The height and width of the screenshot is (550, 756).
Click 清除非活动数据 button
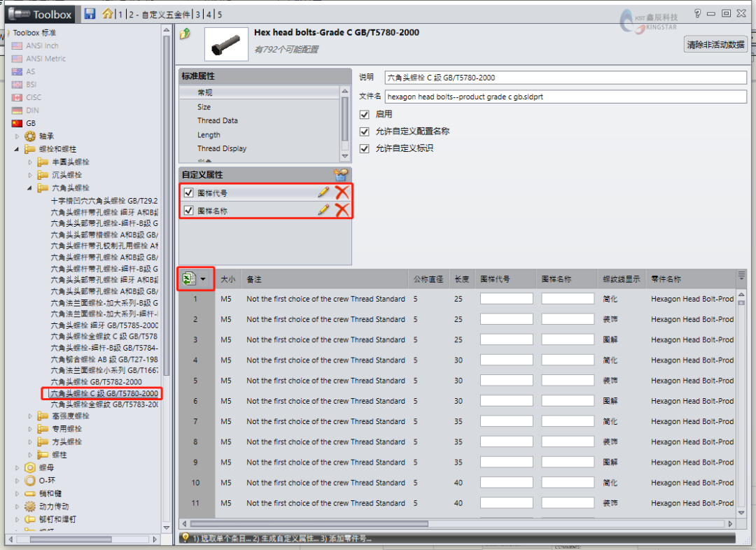(715, 44)
